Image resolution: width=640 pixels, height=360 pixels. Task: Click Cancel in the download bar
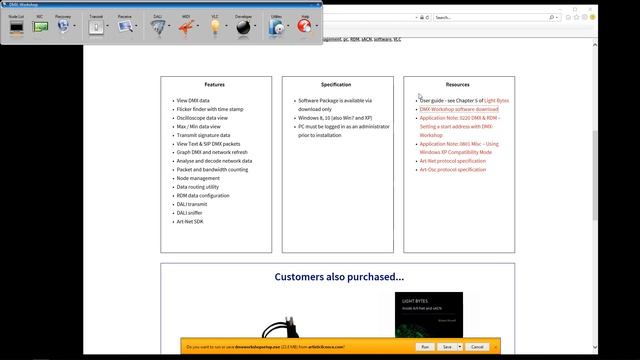pyautogui.click(x=477, y=347)
